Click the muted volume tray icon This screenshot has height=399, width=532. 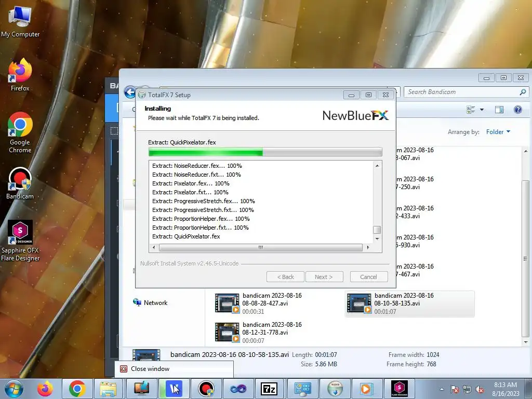480,389
